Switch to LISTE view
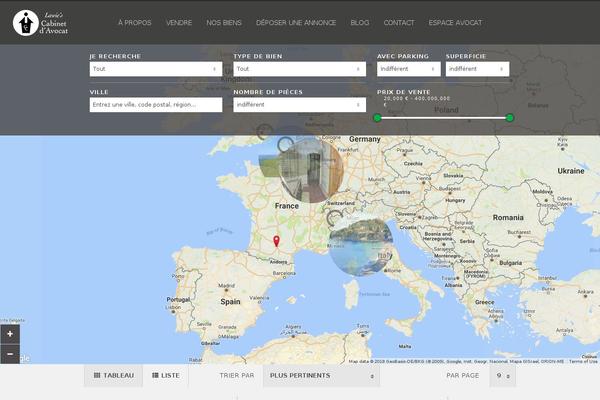 click(x=166, y=376)
